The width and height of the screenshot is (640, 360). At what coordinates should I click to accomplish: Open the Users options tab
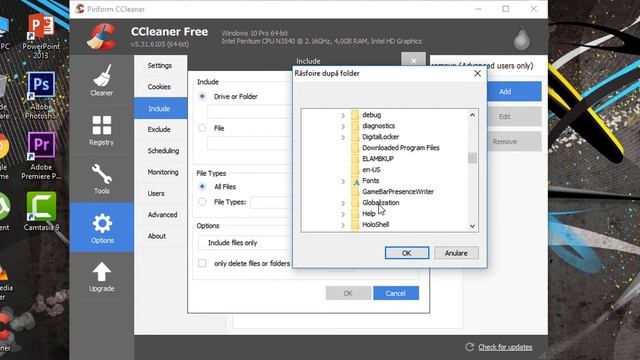click(x=160, y=193)
